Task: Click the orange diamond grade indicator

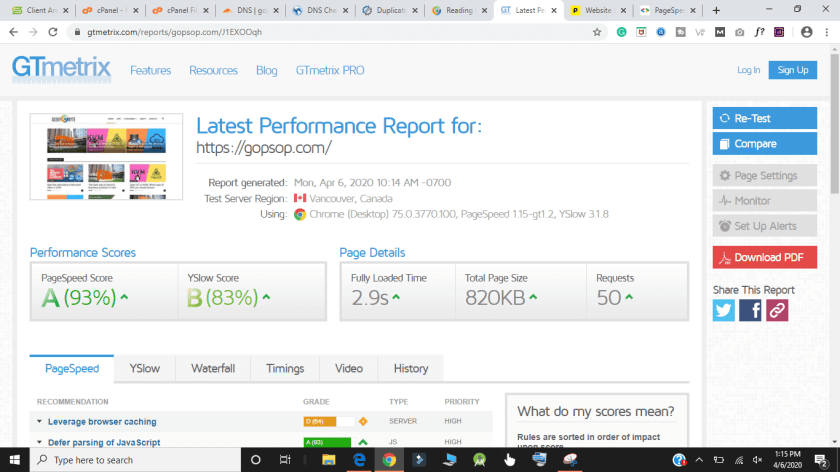Action: pos(363,422)
